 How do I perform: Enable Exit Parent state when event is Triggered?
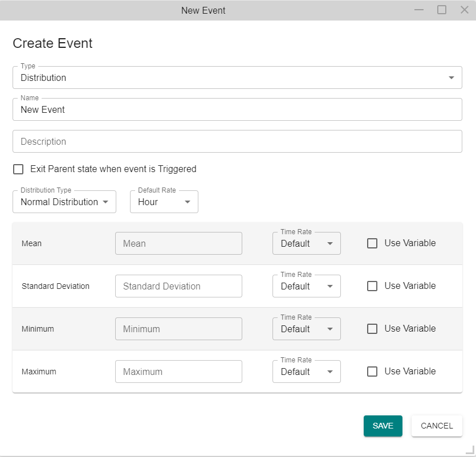point(19,169)
